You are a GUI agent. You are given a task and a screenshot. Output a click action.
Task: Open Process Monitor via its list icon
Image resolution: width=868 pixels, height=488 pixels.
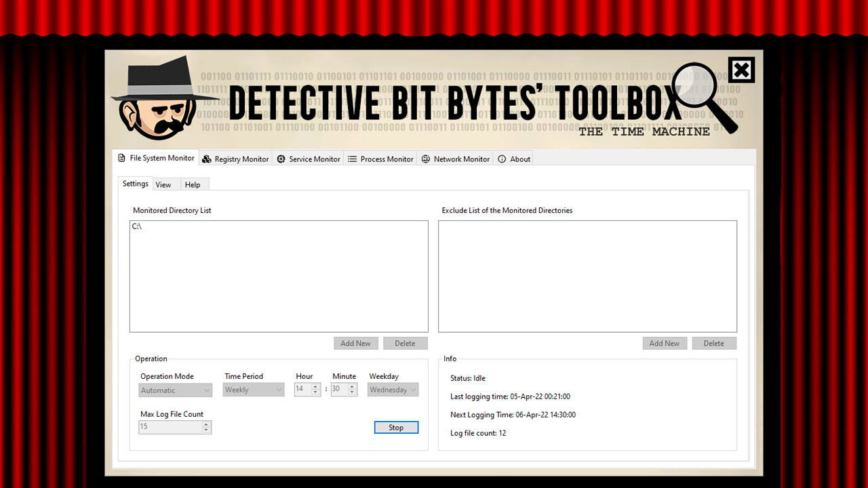click(x=352, y=159)
